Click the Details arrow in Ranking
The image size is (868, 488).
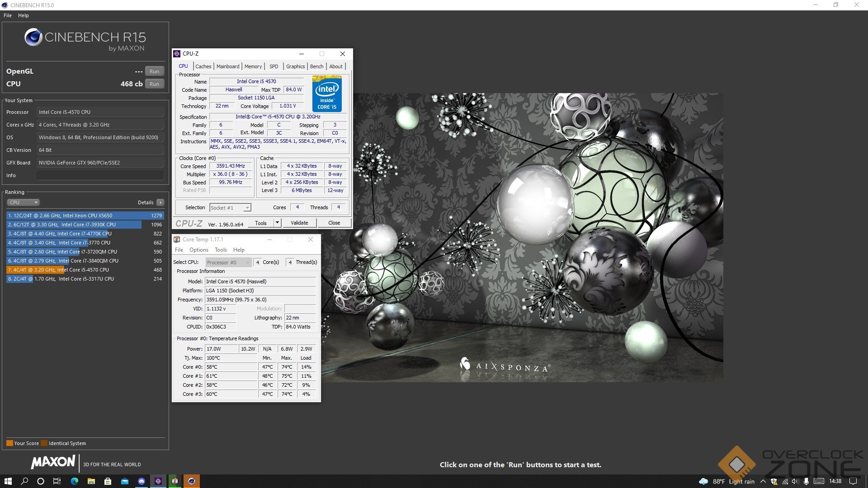pos(160,202)
